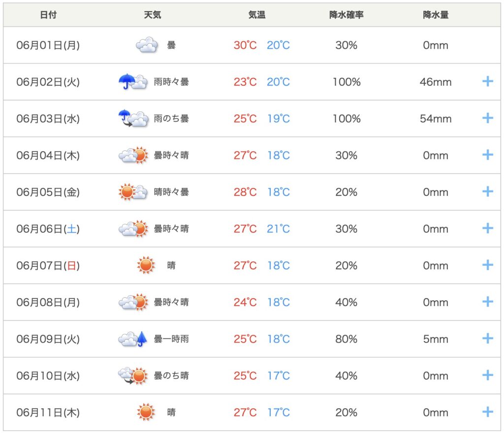
Task: Click the cloud-umbrella icon for 06月09日
Action: pyautogui.click(x=132, y=339)
